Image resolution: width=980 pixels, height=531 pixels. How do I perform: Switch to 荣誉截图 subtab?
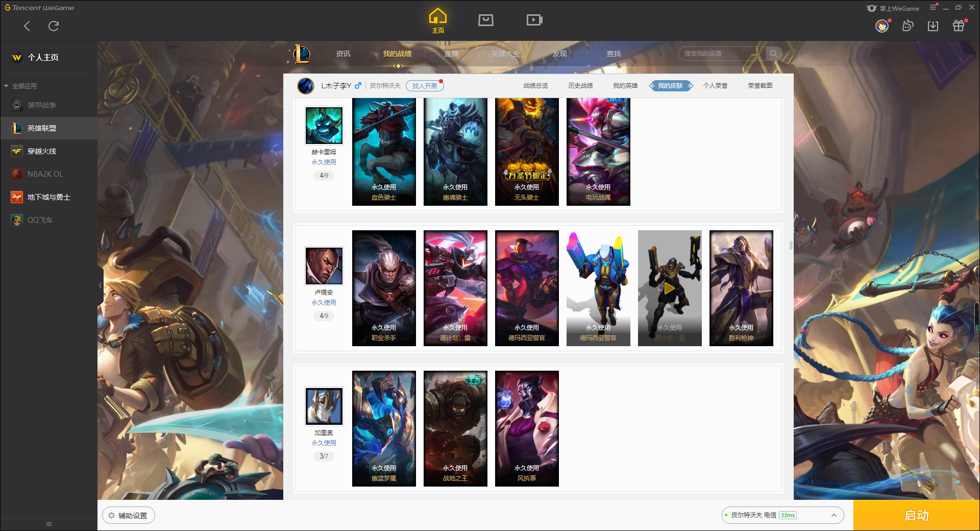click(x=760, y=86)
